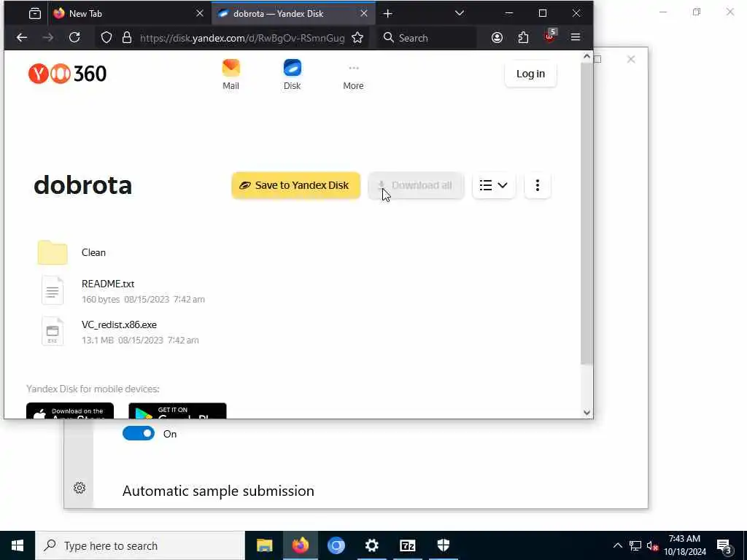The image size is (747, 560).
Task: Open the Yandex Mail service
Action: point(231,75)
